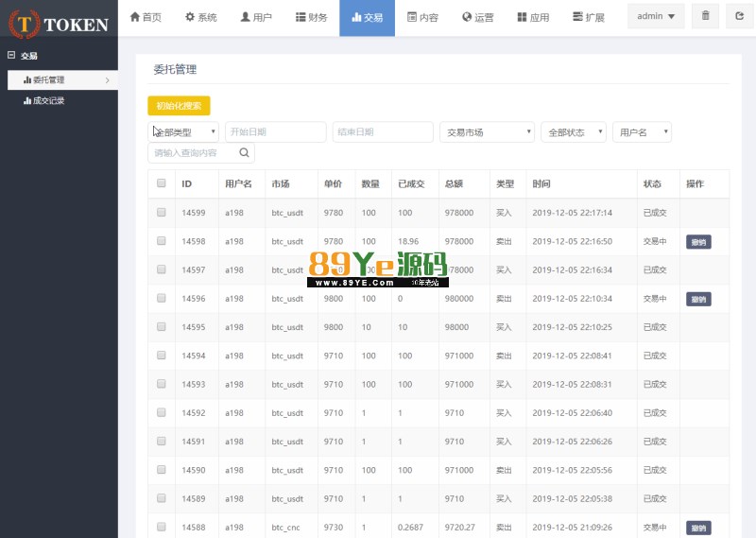Check the box for order 14599

point(162,212)
